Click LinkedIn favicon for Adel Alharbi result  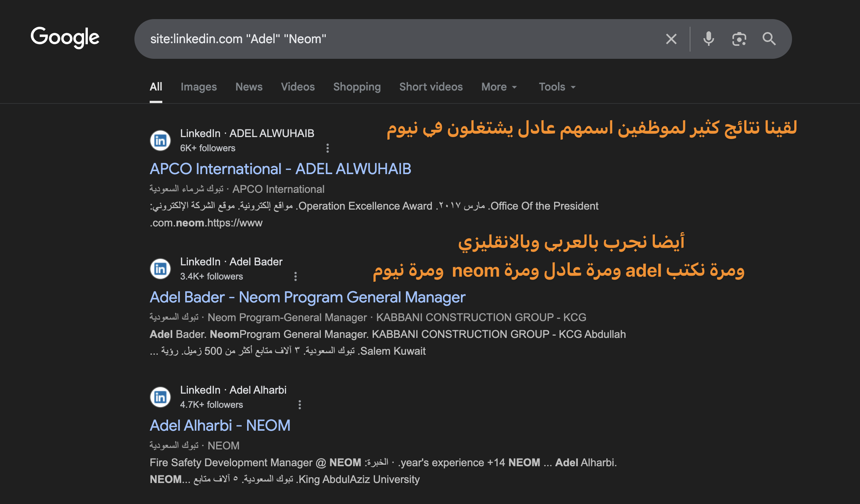point(160,397)
